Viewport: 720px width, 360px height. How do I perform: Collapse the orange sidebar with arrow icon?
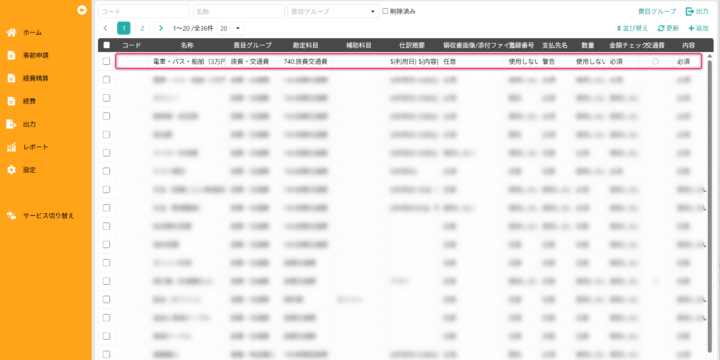tap(82, 10)
